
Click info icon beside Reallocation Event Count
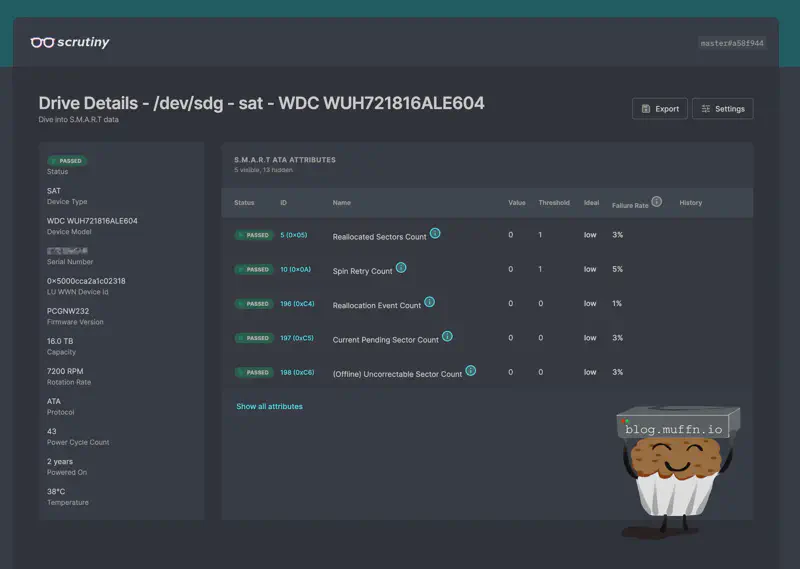[430, 302]
